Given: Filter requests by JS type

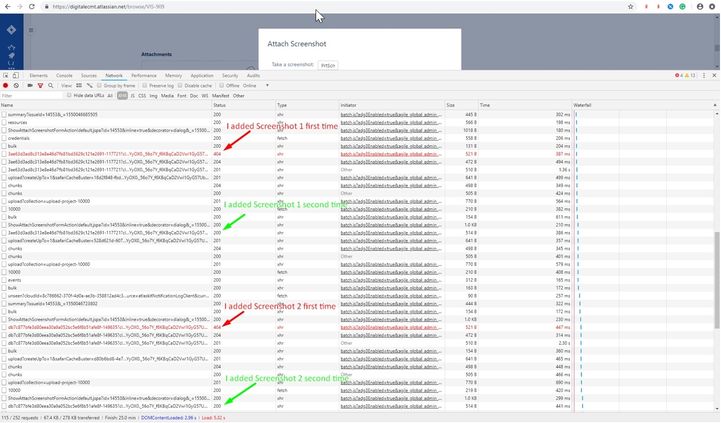Looking at the screenshot, I should (132, 96).
